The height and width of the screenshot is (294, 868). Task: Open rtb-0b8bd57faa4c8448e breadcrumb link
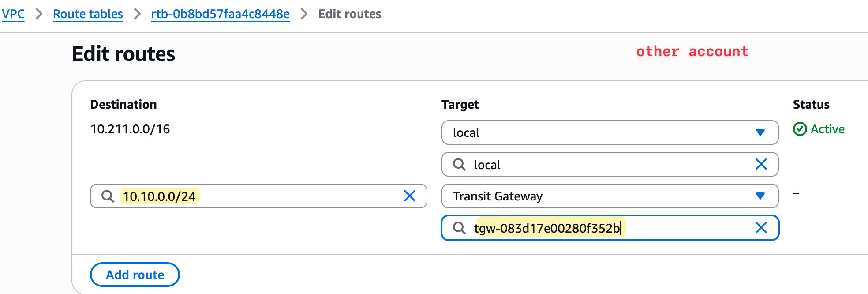point(220,14)
